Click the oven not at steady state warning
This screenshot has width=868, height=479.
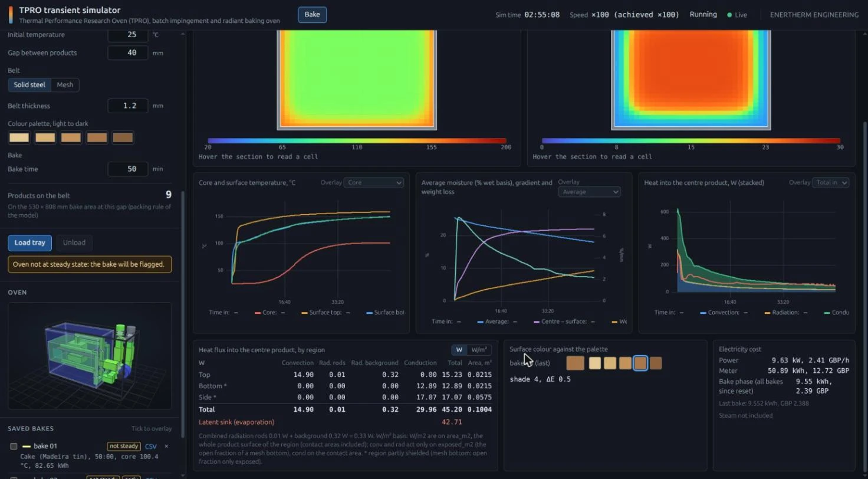click(x=90, y=264)
